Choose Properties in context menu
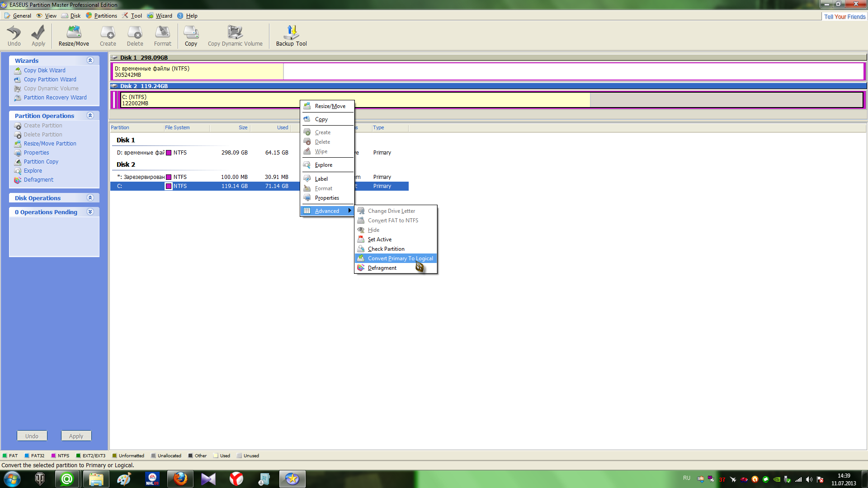 pyautogui.click(x=327, y=198)
